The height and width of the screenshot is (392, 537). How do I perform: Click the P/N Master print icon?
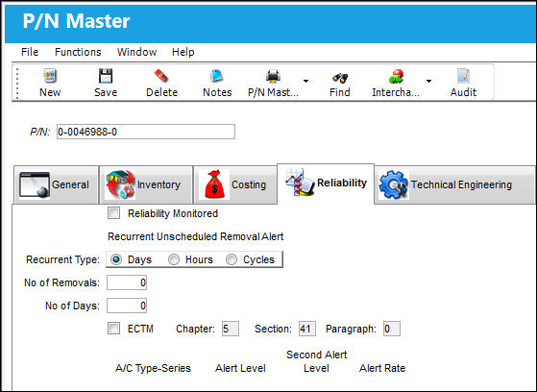(x=273, y=76)
